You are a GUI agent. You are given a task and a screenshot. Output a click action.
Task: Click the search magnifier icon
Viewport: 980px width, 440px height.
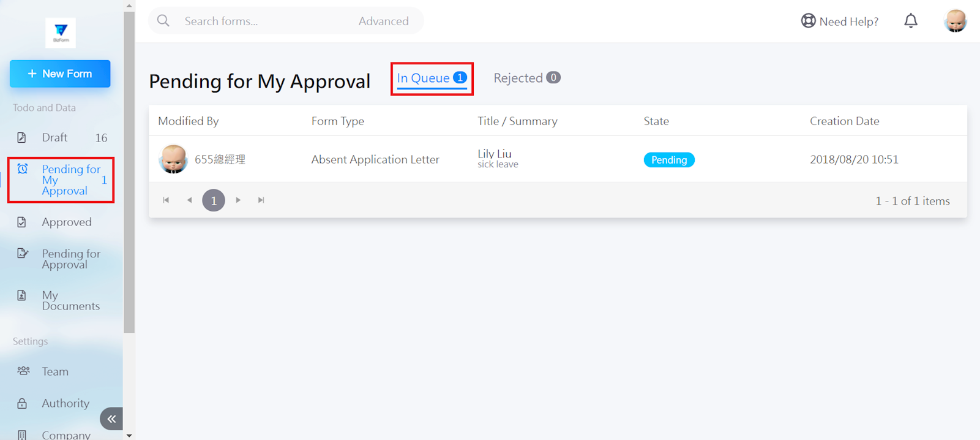163,21
